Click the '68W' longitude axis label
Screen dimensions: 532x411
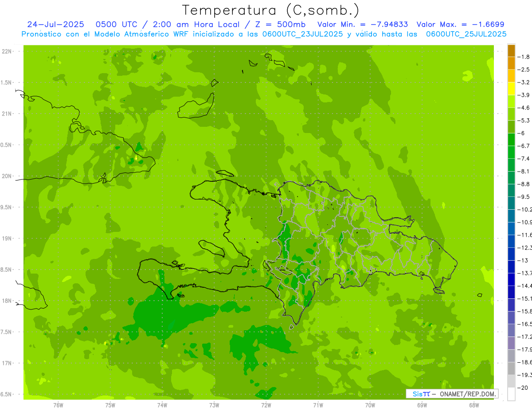point(474,405)
